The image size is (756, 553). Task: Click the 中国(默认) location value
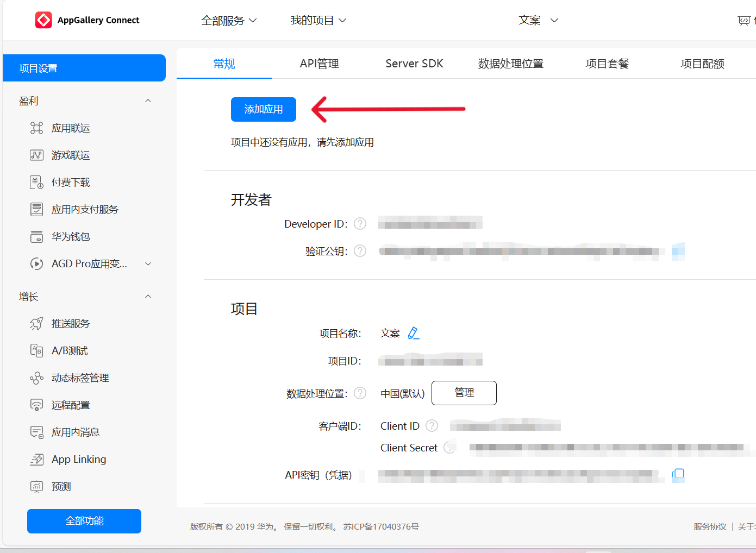click(403, 393)
